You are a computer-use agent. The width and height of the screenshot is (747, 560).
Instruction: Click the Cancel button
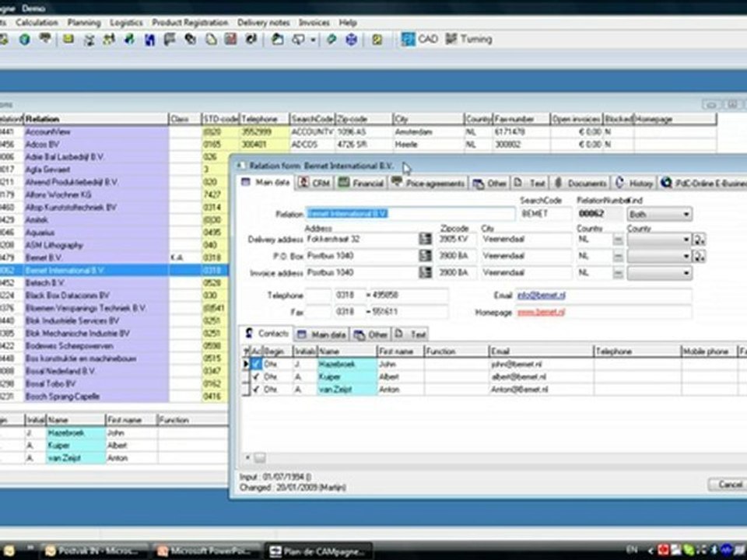[x=728, y=485]
